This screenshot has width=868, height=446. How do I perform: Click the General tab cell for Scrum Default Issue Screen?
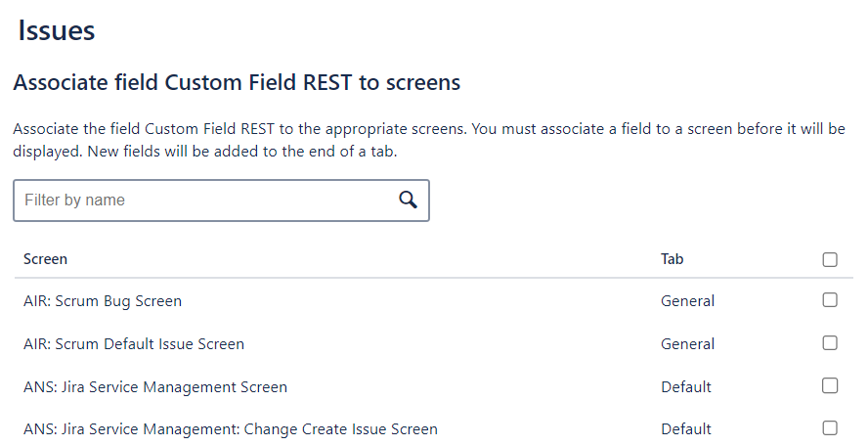tap(687, 344)
